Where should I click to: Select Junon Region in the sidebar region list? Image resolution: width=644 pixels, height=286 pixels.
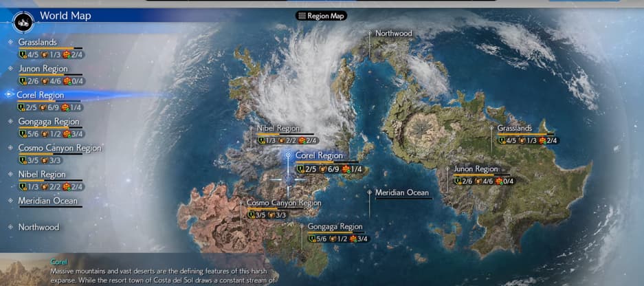(x=43, y=69)
